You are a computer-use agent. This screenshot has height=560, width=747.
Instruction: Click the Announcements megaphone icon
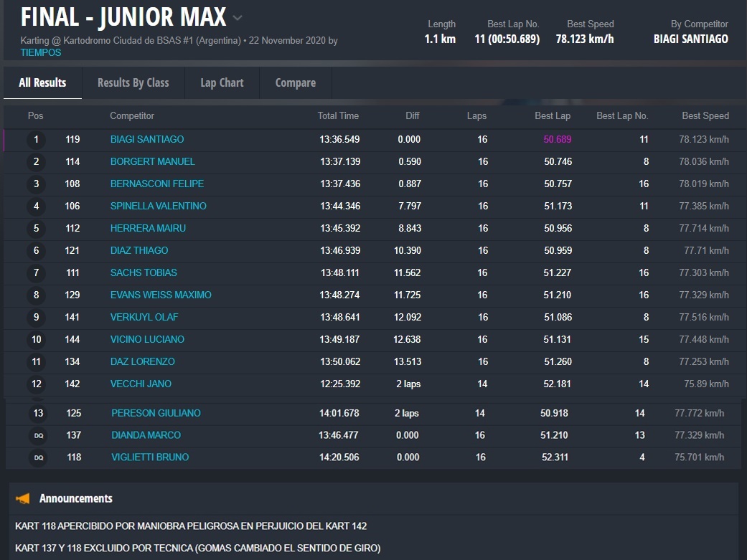click(23, 498)
